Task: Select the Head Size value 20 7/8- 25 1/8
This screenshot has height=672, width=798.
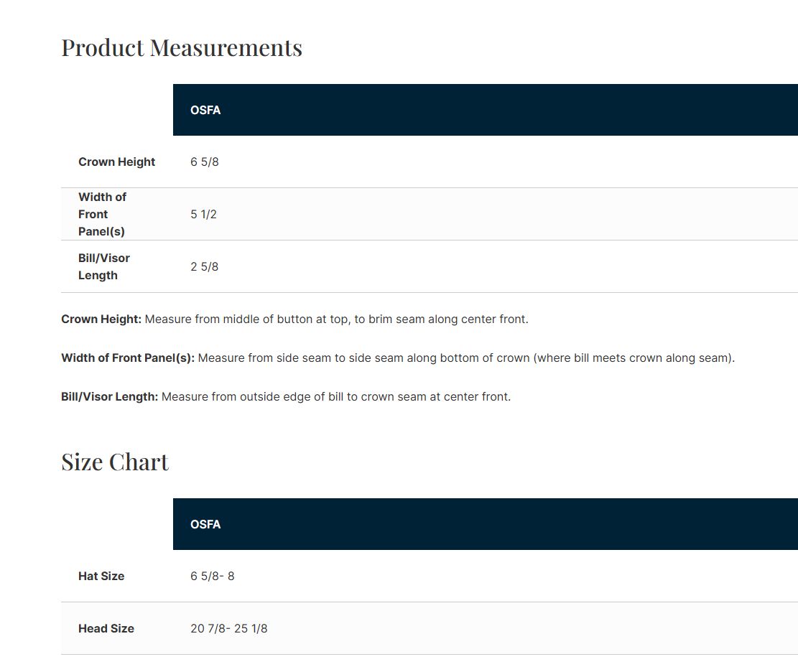Action: point(228,628)
